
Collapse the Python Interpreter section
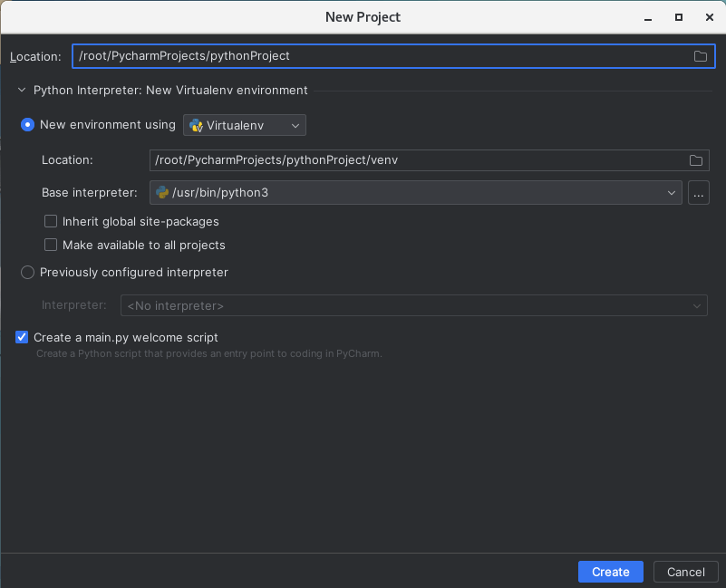coord(22,90)
